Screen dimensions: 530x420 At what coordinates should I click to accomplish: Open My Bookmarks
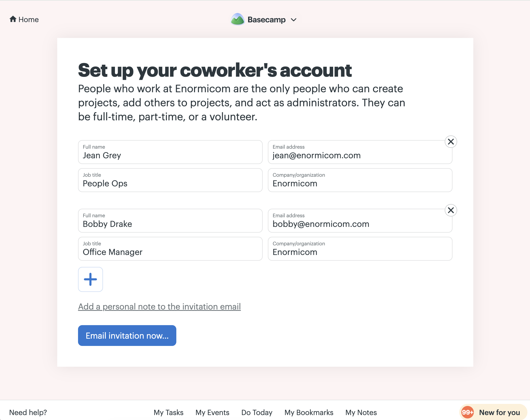[309, 412]
